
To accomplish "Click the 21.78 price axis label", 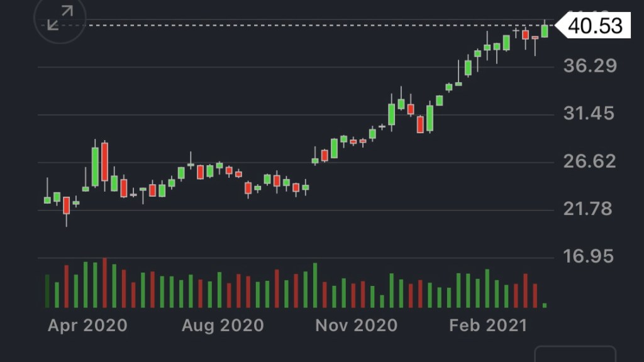I will pyautogui.click(x=589, y=209).
